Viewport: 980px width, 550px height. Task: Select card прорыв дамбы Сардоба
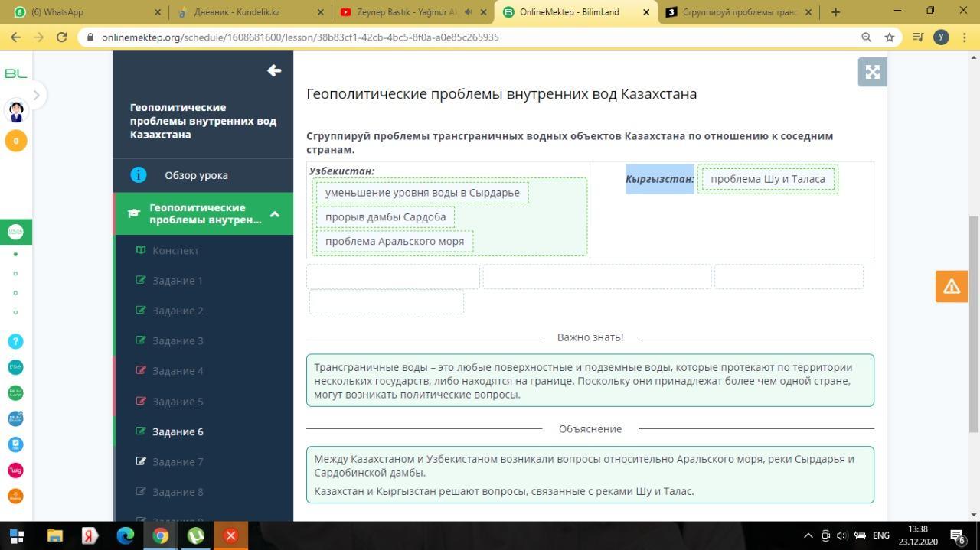385,217
